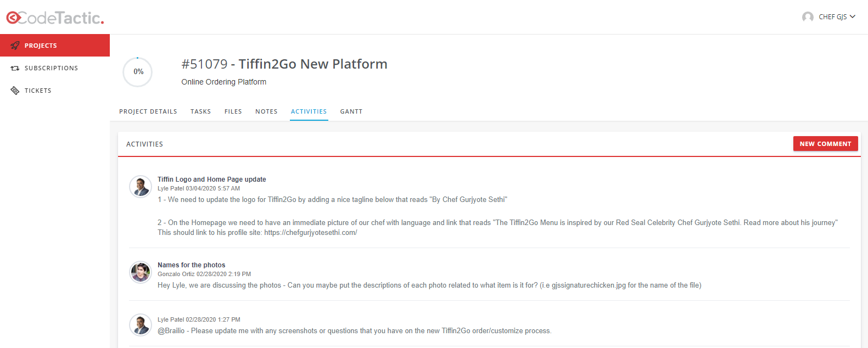The image size is (868, 348).
Task: Click the Tickets icon in sidebar
Action: pos(15,91)
